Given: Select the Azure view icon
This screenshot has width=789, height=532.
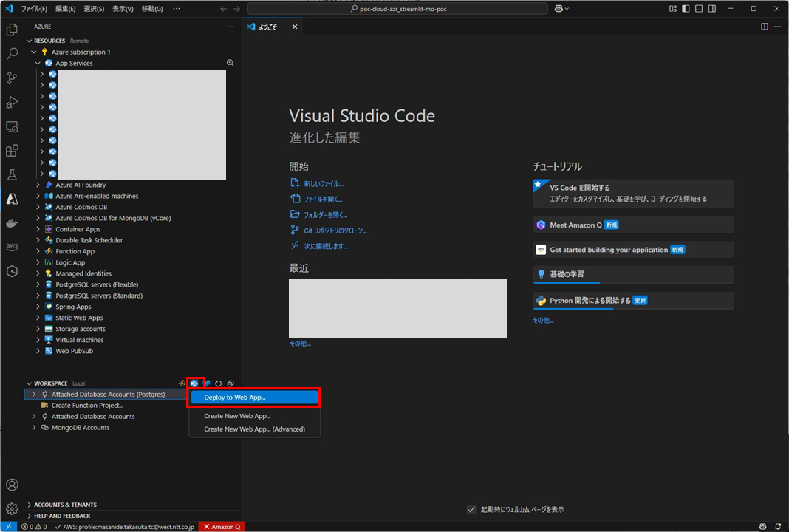Looking at the screenshot, I should 12,199.
